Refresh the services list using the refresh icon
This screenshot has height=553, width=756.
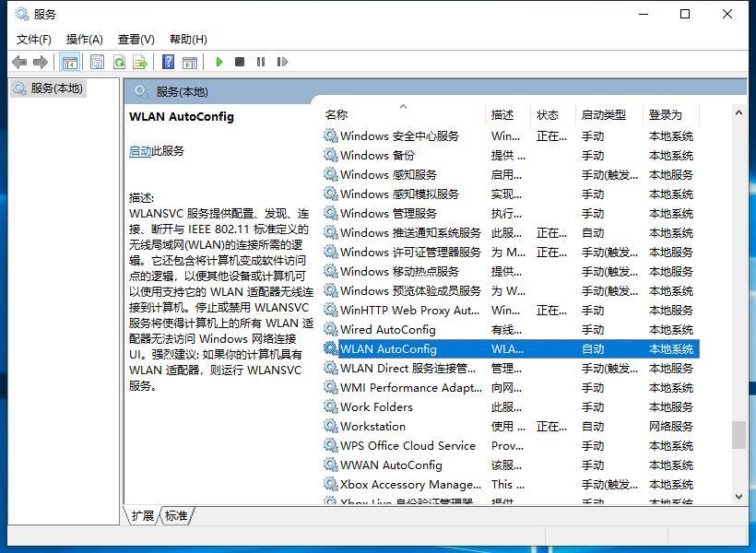(118, 62)
